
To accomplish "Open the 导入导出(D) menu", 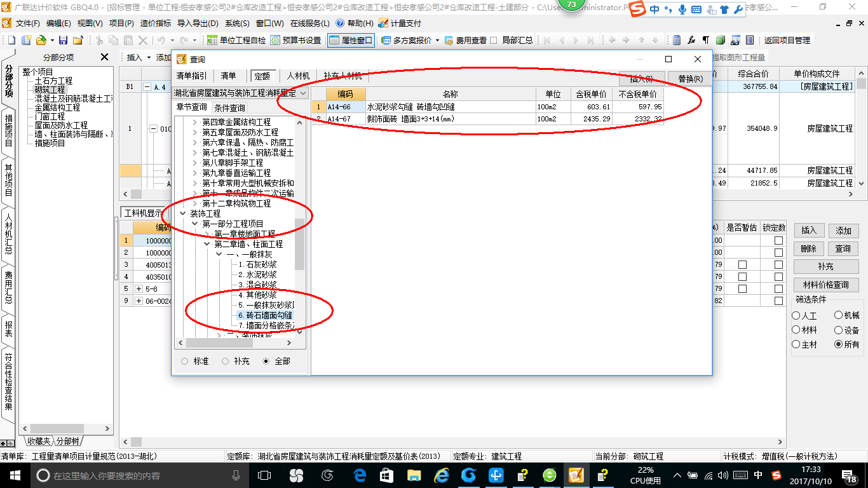I will click(x=198, y=23).
